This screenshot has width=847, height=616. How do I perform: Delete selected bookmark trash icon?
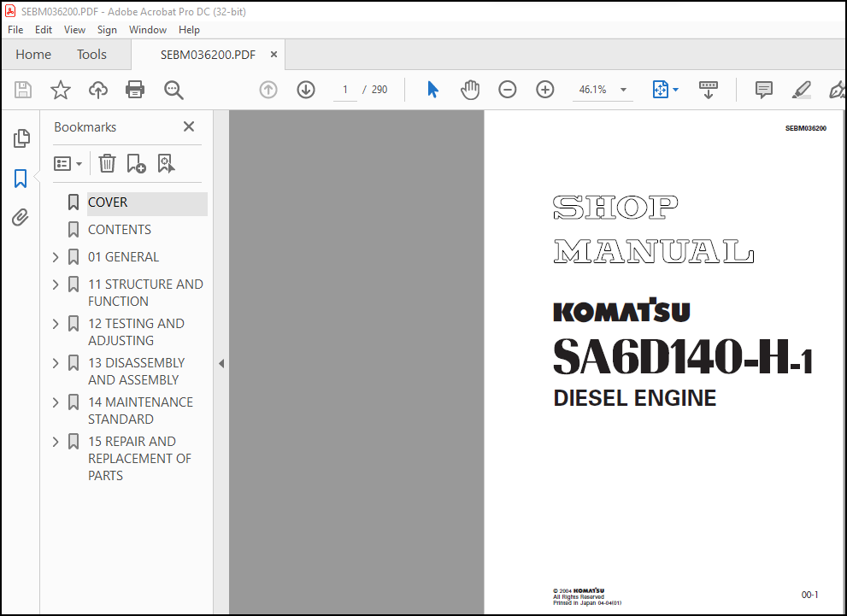(x=107, y=163)
